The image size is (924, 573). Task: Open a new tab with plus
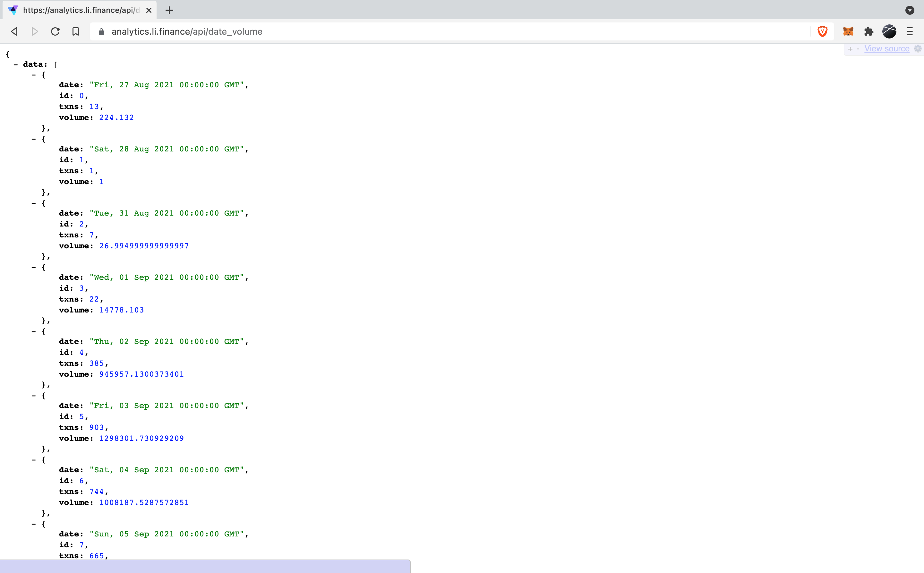tap(169, 10)
